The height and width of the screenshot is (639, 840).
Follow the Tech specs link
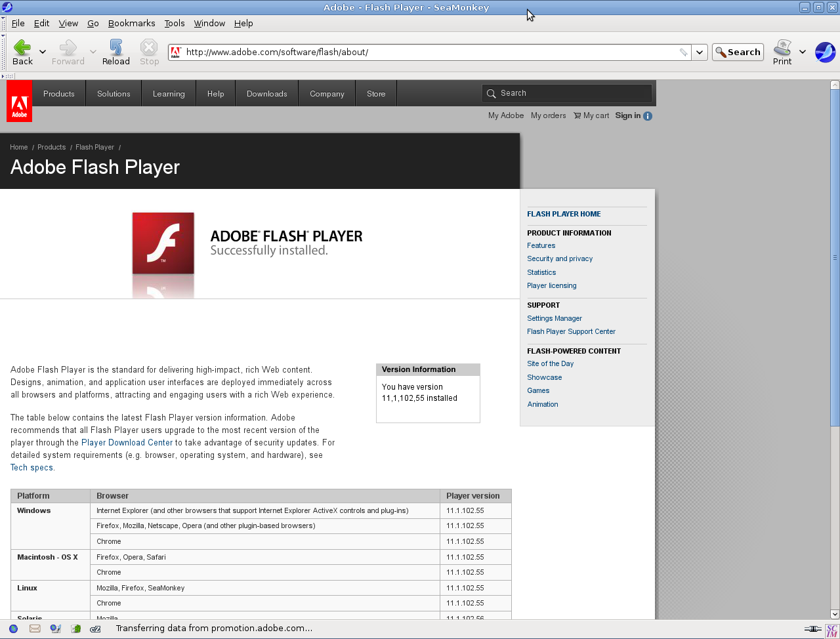click(x=31, y=468)
